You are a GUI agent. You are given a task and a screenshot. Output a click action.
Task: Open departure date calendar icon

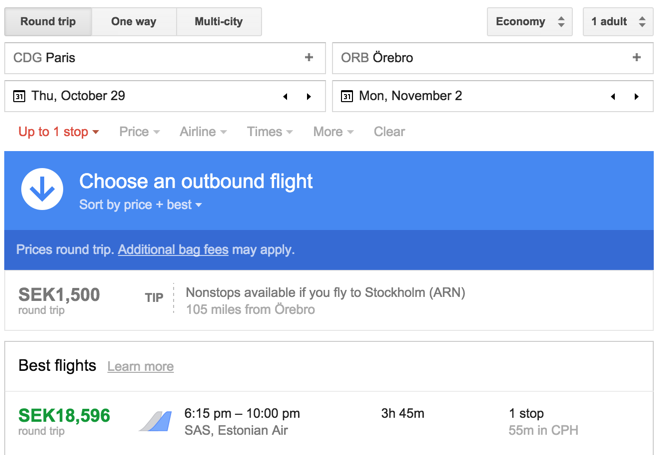tap(19, 97)
